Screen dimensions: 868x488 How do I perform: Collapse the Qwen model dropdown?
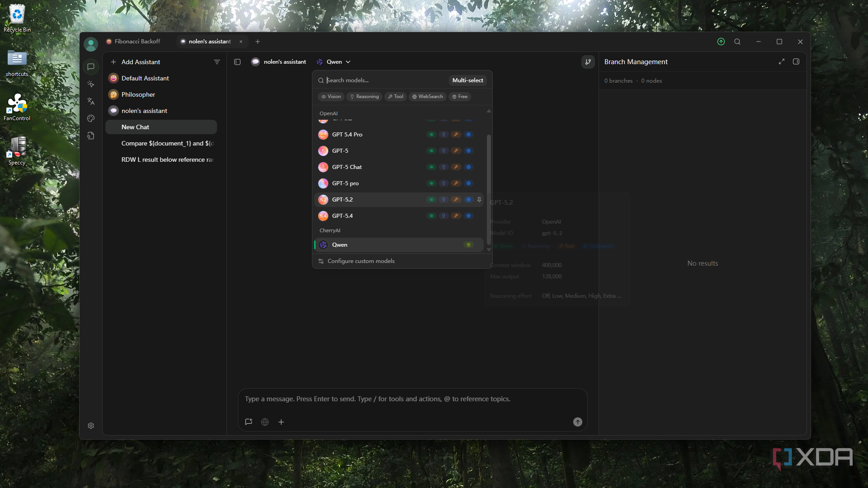pyautogui.click(x=334, y=62)
